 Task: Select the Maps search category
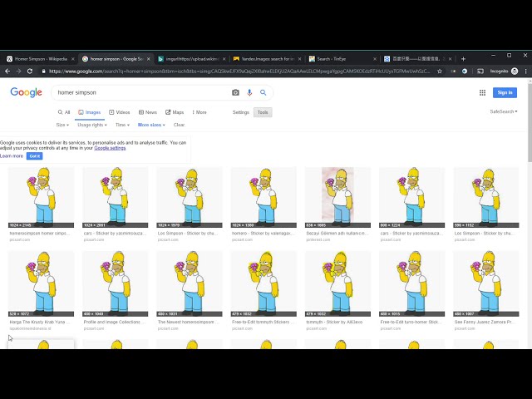(x=175, y=112)
